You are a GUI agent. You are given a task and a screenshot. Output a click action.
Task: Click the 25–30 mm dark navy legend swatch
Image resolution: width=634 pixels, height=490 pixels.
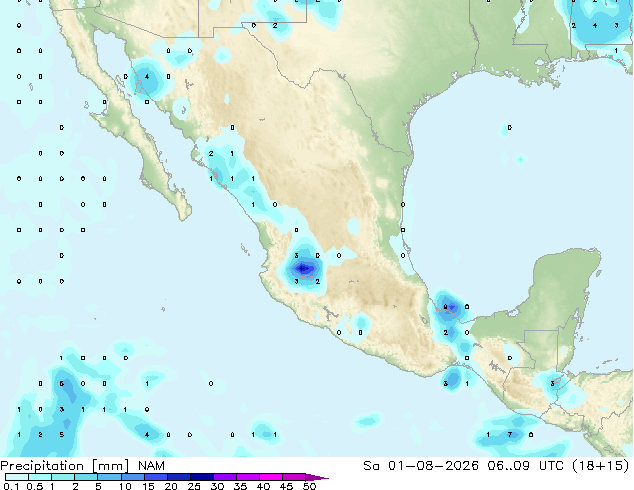(x=201, y=477)
